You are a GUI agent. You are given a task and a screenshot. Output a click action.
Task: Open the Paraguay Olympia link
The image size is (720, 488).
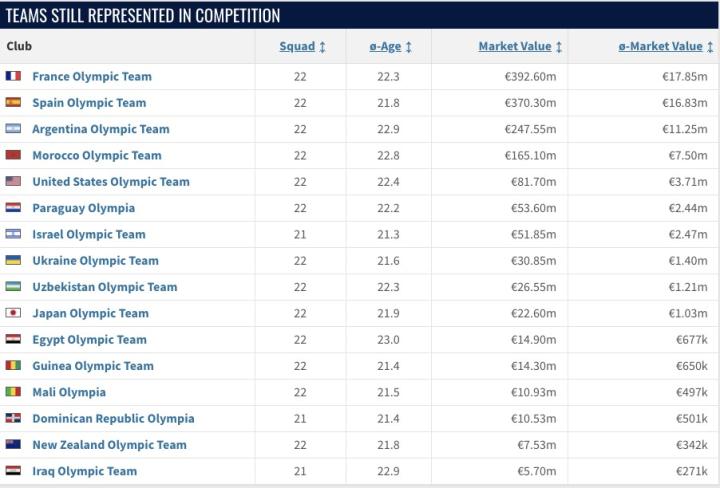click(84, 208)
